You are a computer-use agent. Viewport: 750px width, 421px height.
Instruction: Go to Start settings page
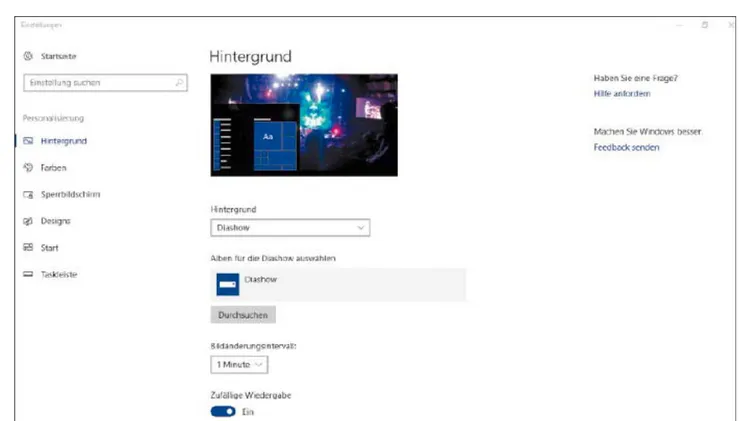click(x=49, y=248)
